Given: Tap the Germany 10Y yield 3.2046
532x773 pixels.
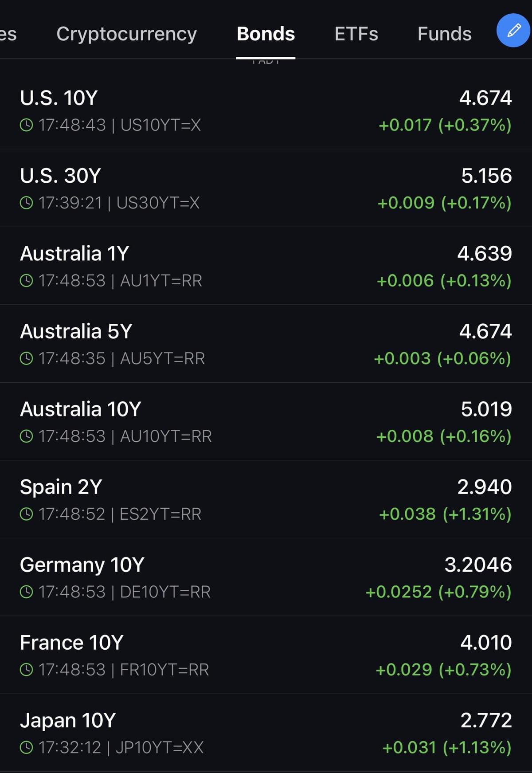Looking at the screenshot, I should pos(478,565).
